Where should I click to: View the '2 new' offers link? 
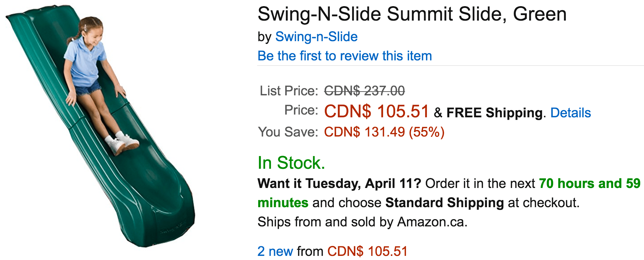[x=275, y=251]
